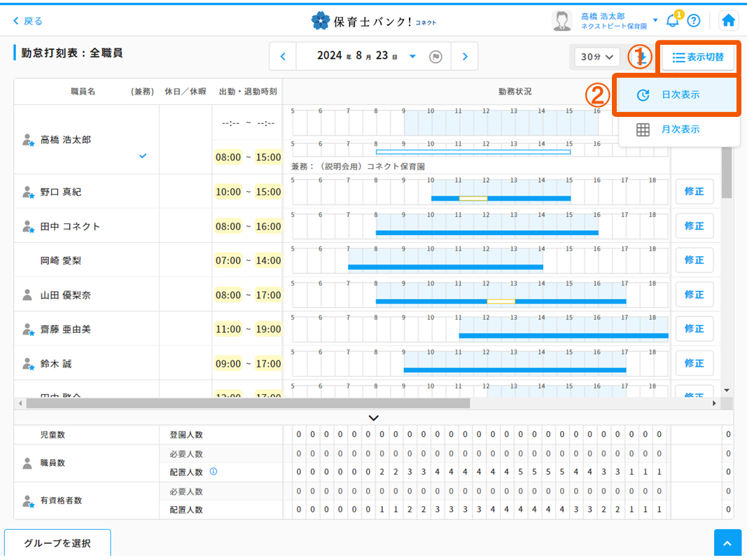The width and height of the screenshot is (747, 560).
Task: Open the 30分 interval dropdown
Action: coord(596,56)
